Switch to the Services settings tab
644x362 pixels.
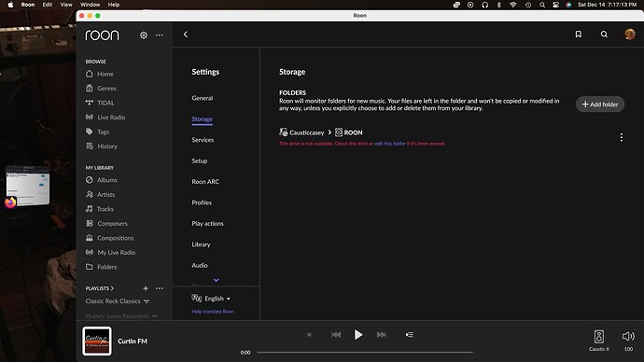pyautogui.click(x=203, y=140)
